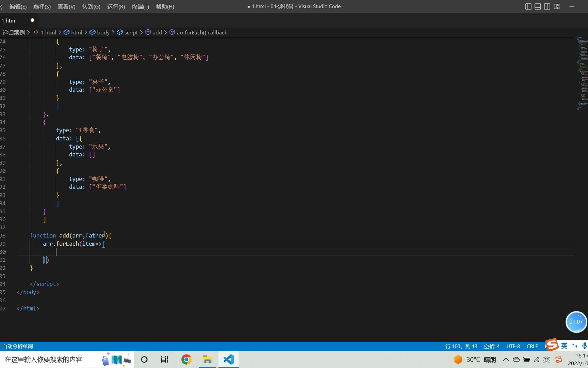Open Task View icon on taskbar

(x=165, y=359)
